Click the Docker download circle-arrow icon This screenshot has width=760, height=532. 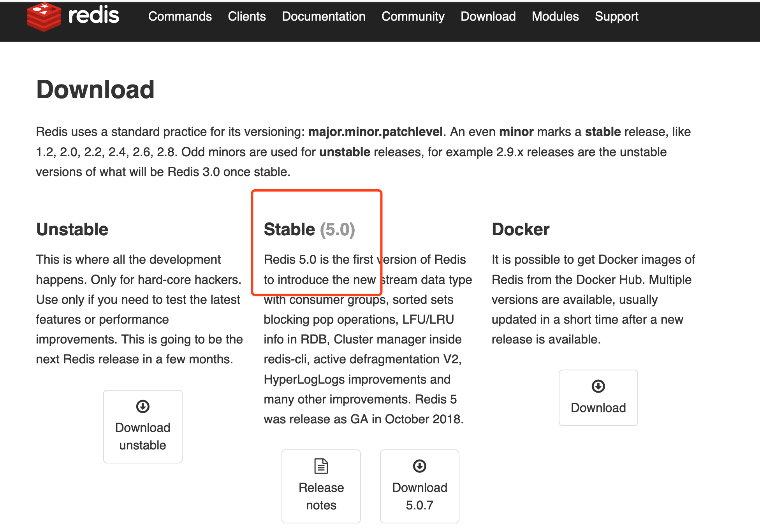click(x=598, y=386)
